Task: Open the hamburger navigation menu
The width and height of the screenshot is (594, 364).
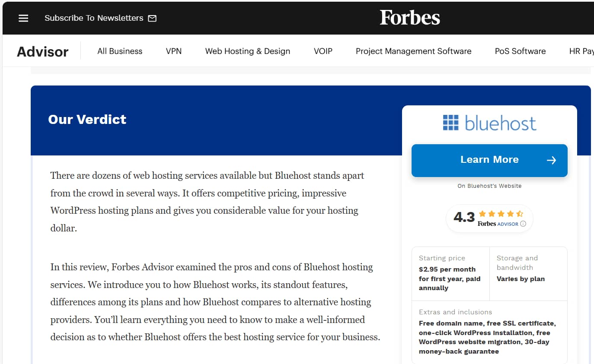Action: pos(23,18)
